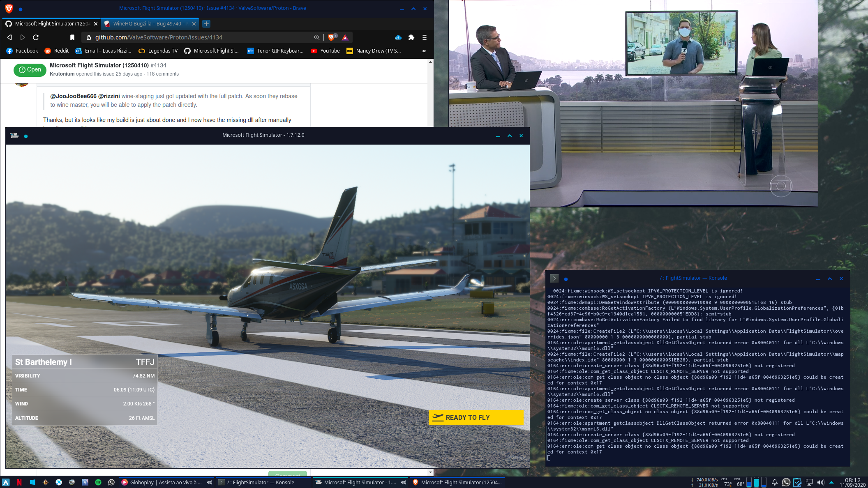
Task: Bookmark this page using the bookmark icon
Action: (72, 37)
